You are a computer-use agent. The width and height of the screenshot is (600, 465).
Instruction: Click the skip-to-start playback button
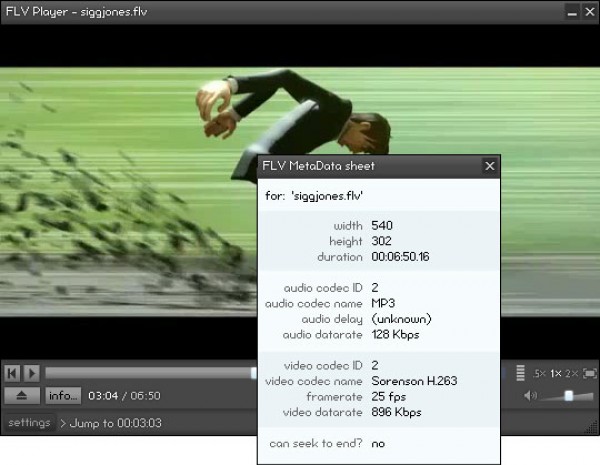click(x=12, y=373)
